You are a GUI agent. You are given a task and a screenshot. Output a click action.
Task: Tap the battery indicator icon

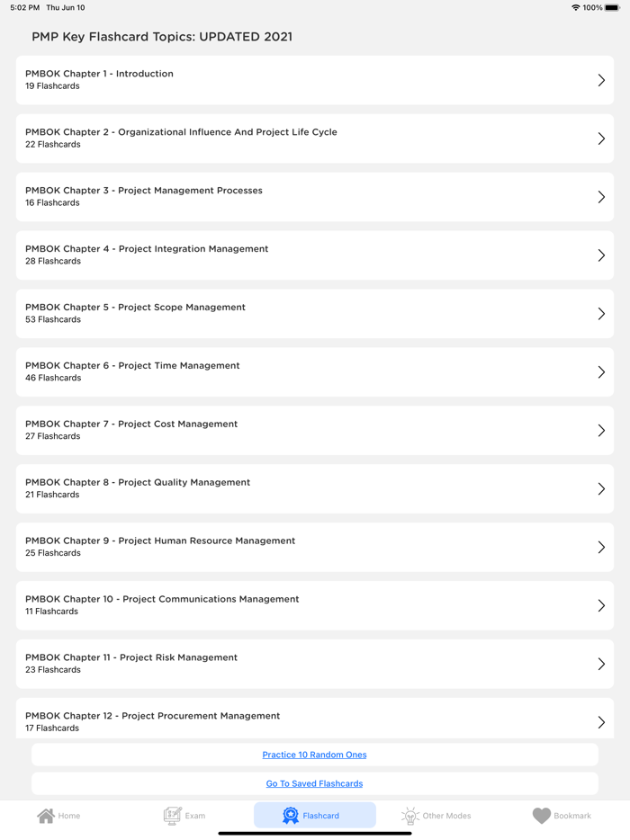point(611,7)
